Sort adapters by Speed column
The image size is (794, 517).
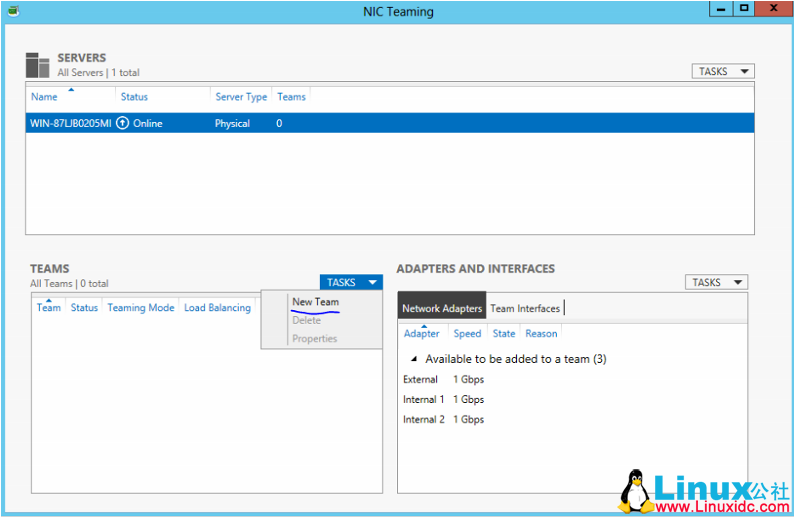coord(467,333)
